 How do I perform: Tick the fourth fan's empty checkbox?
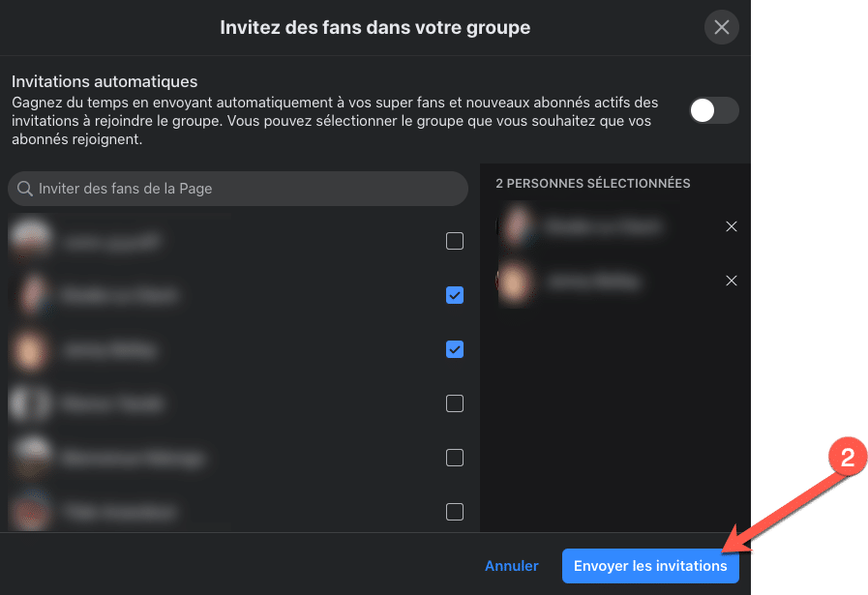455,403
